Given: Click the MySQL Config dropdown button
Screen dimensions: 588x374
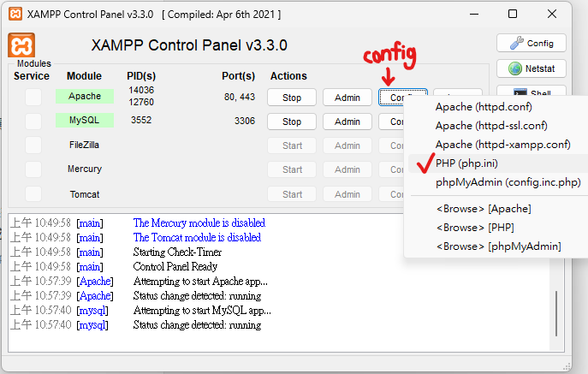Looking at the screenshot, I should (x=391, y=122).
